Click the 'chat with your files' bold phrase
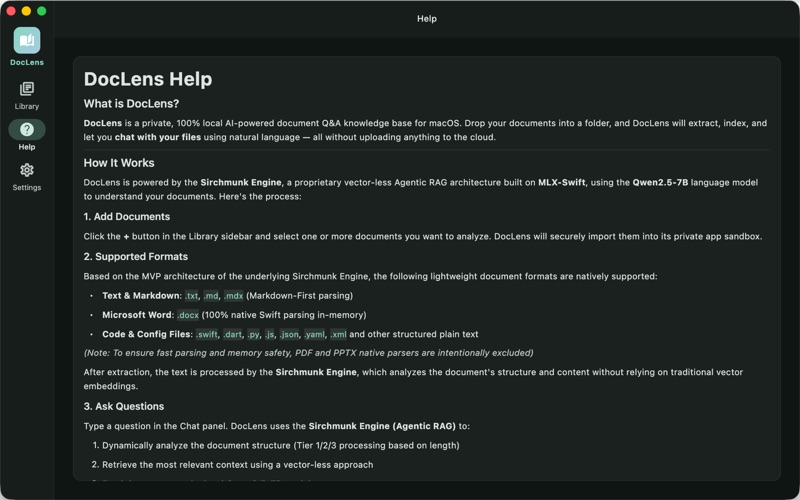800x500 pixels. pos(158,137)
